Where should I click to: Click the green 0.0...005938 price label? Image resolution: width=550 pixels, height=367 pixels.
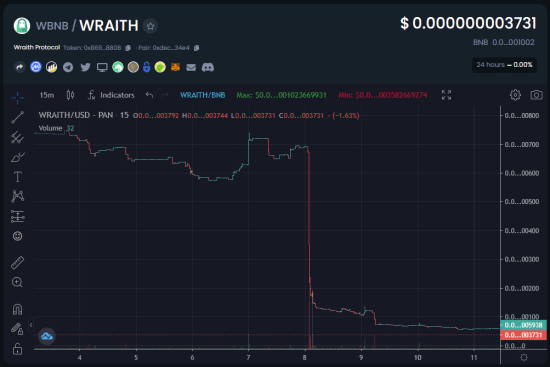(x=523, y=325)
